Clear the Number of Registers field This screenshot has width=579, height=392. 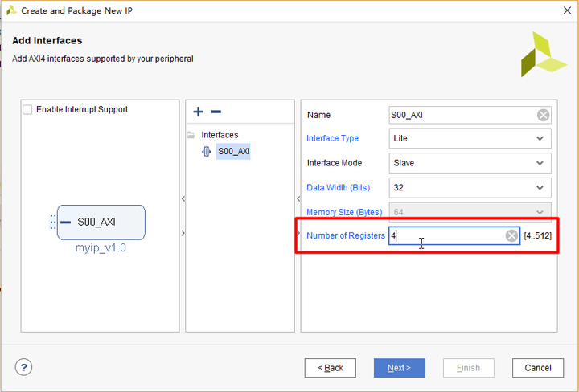coord(511,235)
